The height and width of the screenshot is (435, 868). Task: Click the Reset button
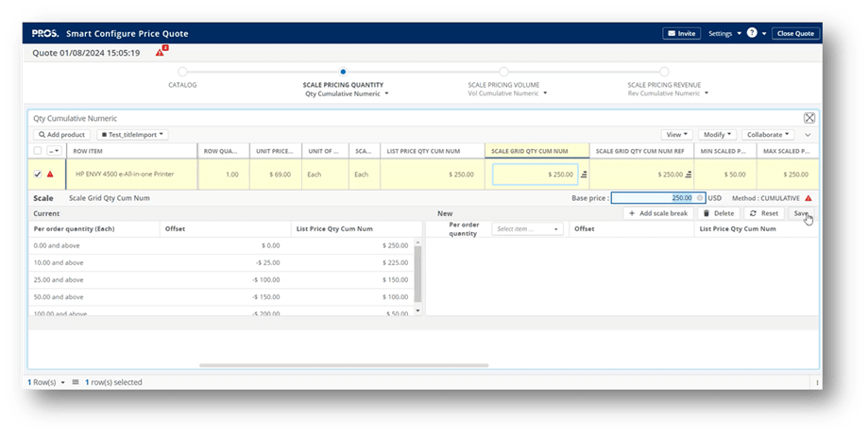764,213
